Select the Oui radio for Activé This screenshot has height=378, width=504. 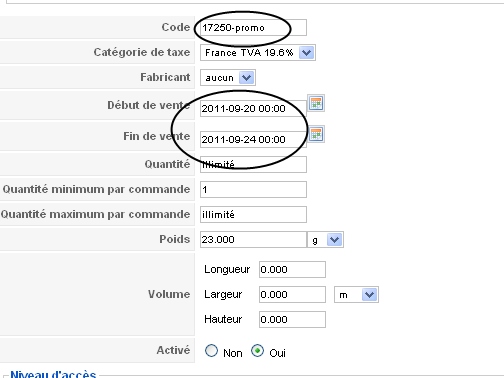pos(257,351)
